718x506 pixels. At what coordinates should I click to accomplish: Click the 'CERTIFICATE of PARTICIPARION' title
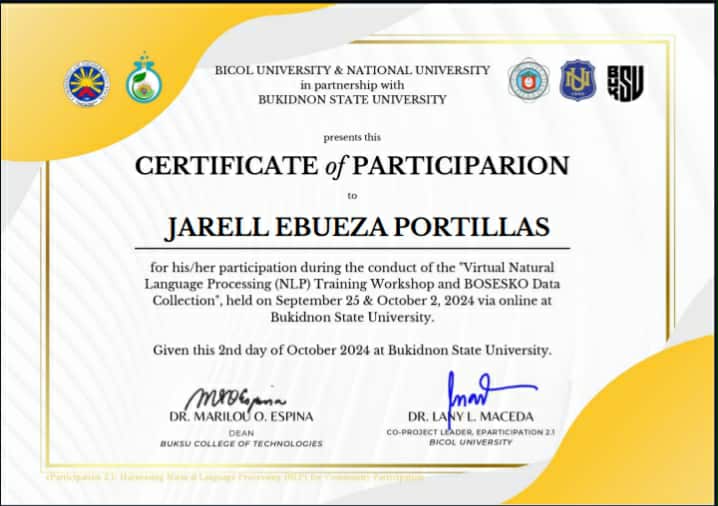(352, 165)
